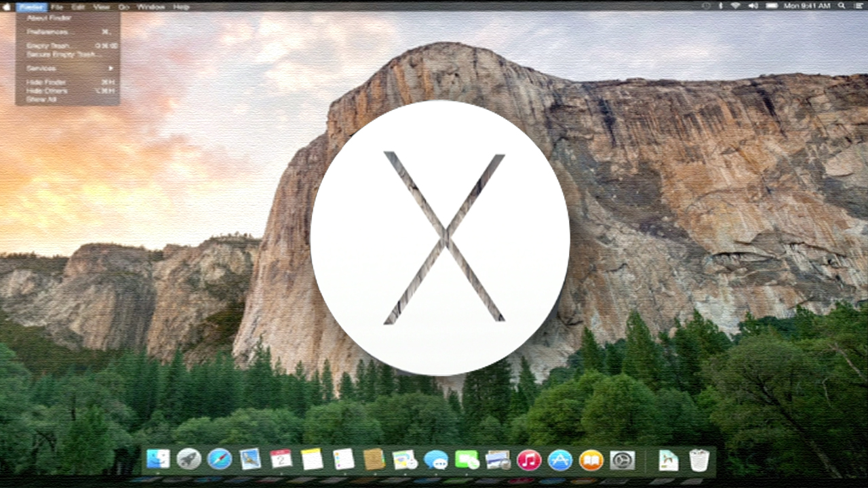Viewport: 868px width, 488px height.
Task: Launch iTunes from the Dock
Action: [x=529, y=460]
